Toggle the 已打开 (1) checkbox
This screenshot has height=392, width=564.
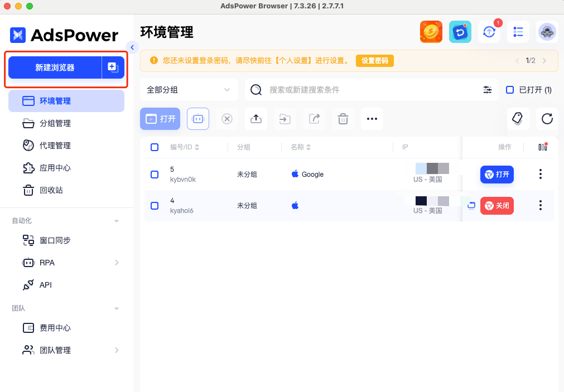click(510, 90)
